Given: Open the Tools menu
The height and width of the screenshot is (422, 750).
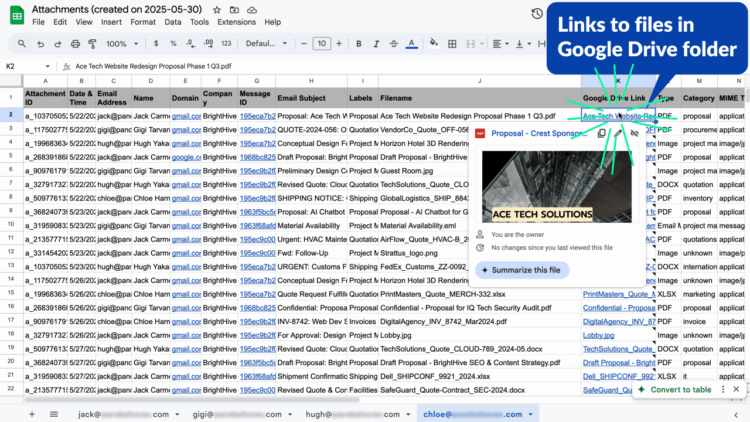Looking at the screenshot, I should (x=199, y=22).
